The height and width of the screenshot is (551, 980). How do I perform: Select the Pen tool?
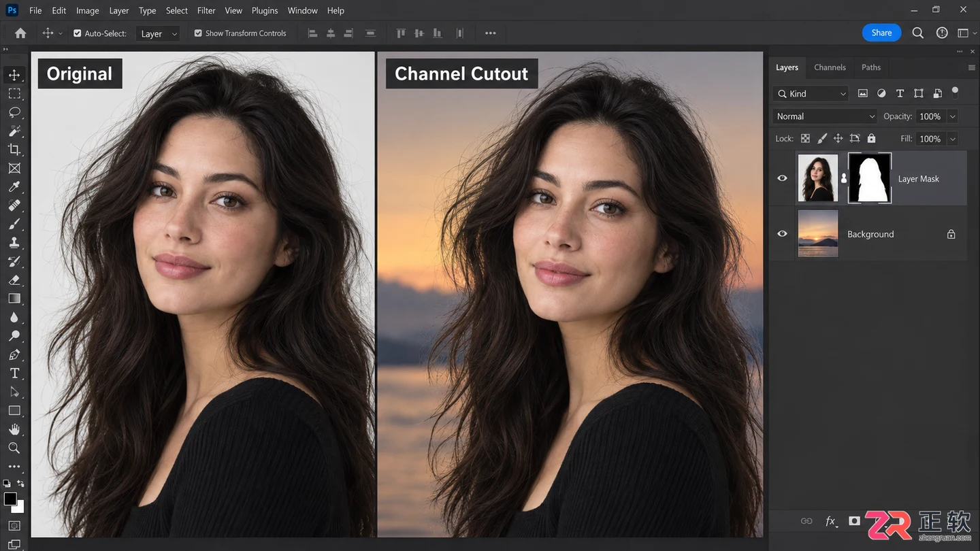click(x=14, y=354)
